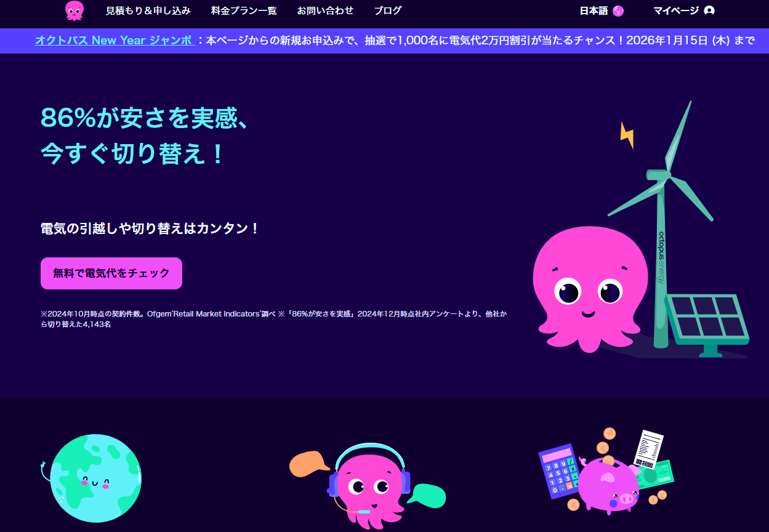Viewport: 769px width, 532px height.
Task: Click the yellow lightning bolt icon
Action: (627, 135)
